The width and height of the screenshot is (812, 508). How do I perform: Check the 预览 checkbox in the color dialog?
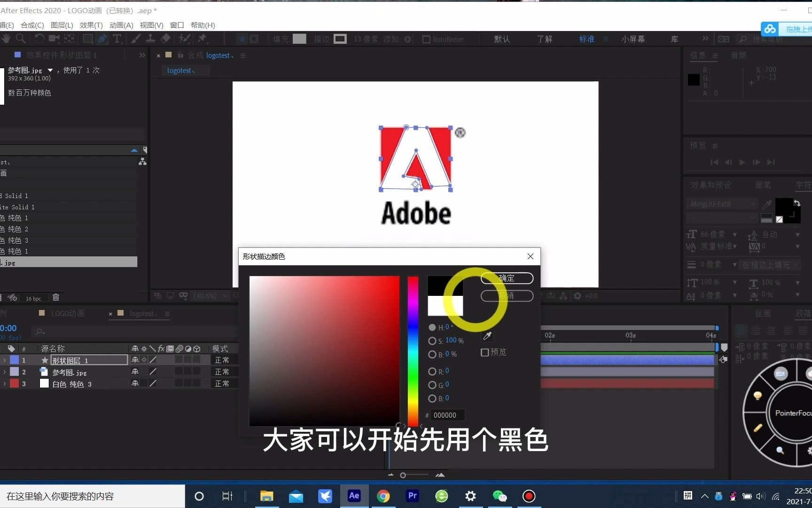tap(484, 352)
